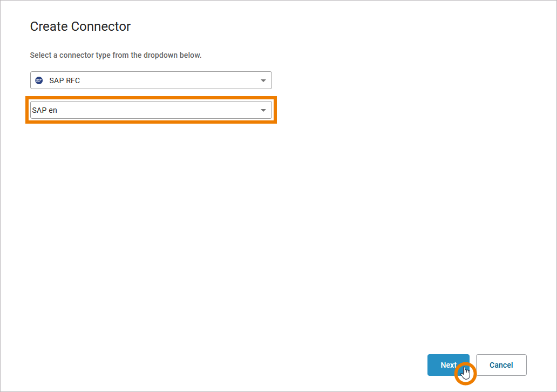Click the SAP logo icon in connector dropdown
Viewport: 557px width, 392px height.
click(39, 80)
